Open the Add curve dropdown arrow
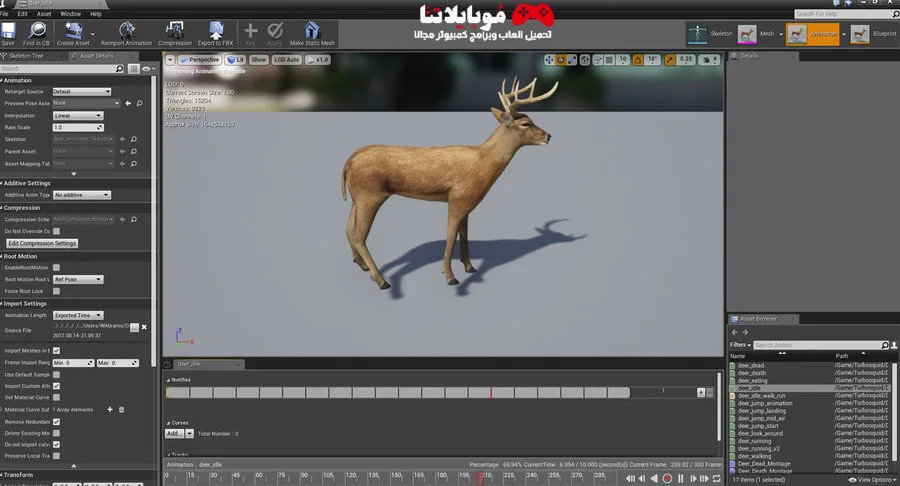The width and height of the screenshot is (900, 486). pos(189,434)
